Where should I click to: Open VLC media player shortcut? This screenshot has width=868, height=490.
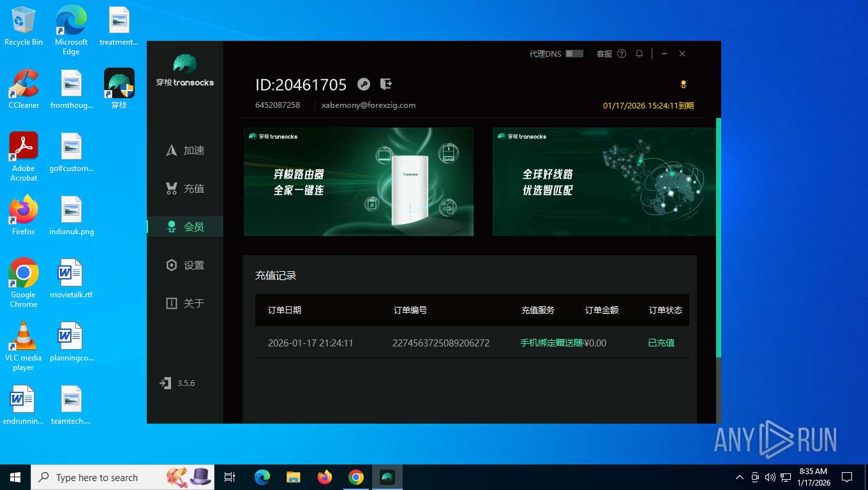24,346
